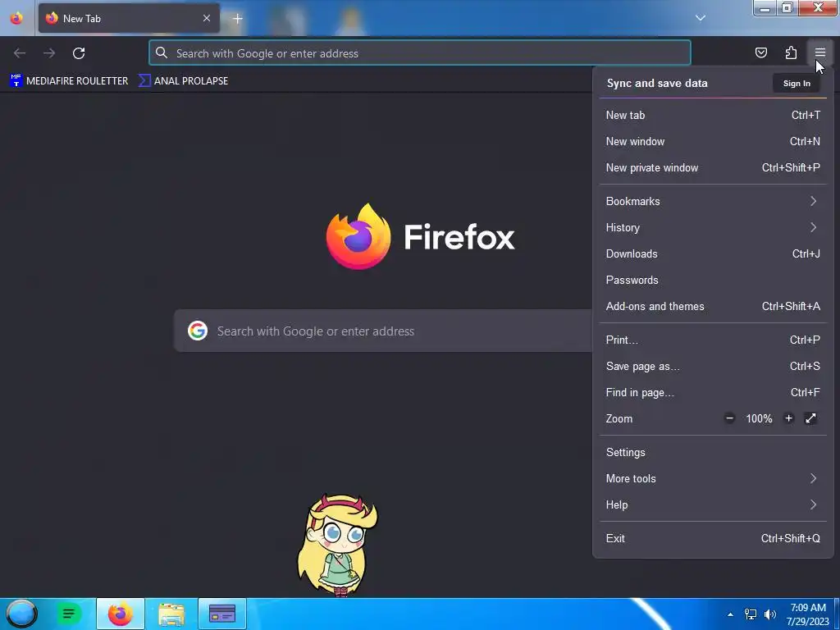
Task: Click the Firefox View pinned icon
Action: 16,18
